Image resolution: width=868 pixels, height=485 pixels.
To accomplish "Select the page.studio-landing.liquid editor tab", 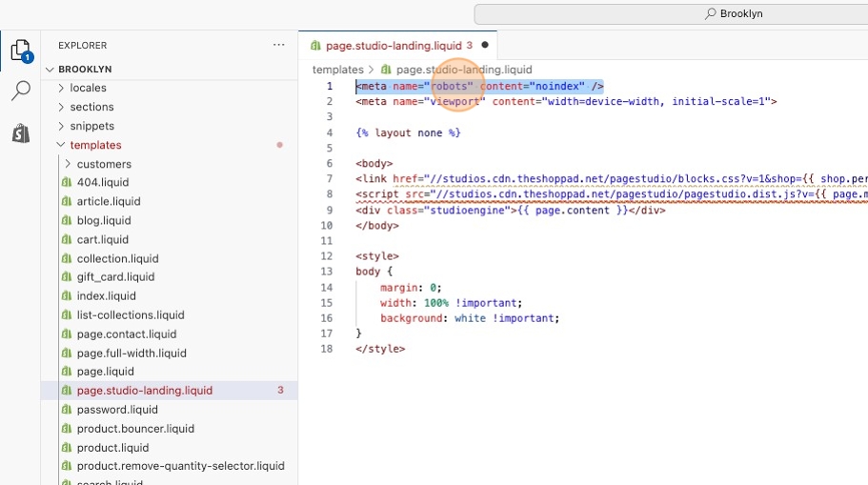I will point(393,45).
